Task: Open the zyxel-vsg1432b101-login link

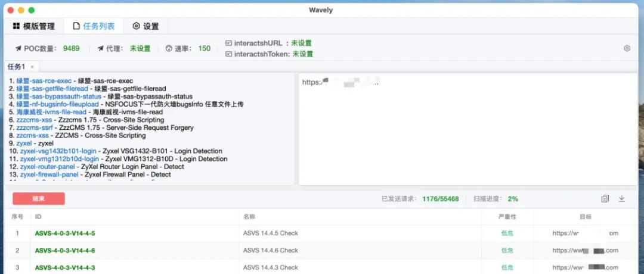Action: point(58,151)
